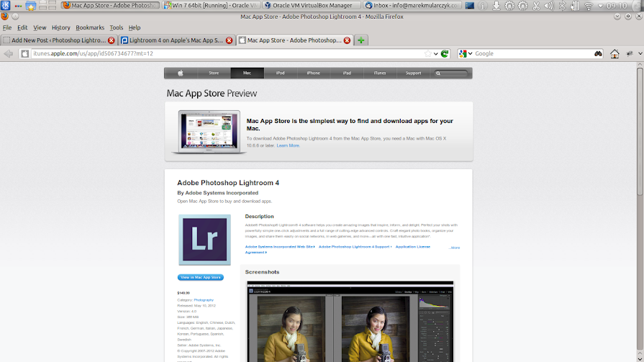Viewport: 644px width, 362px height.
Task: Click the MacBook App Store promo image
Action: point(209,132)
